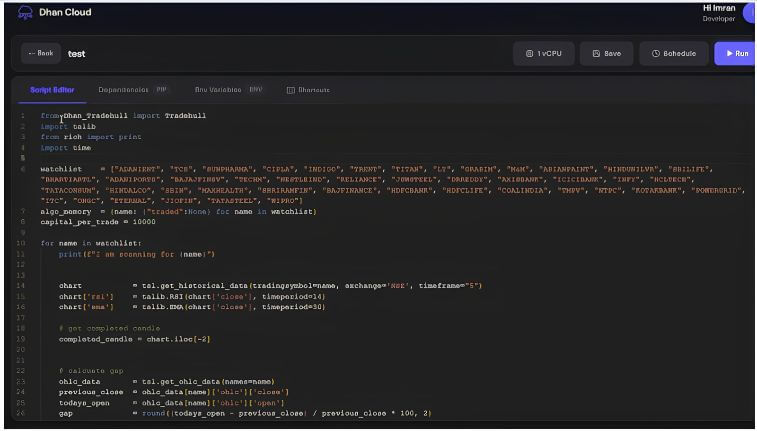This screenshot has width=757, height=431.
Task: Click the get_historical_data call on line 14
Action: (312, 286)
